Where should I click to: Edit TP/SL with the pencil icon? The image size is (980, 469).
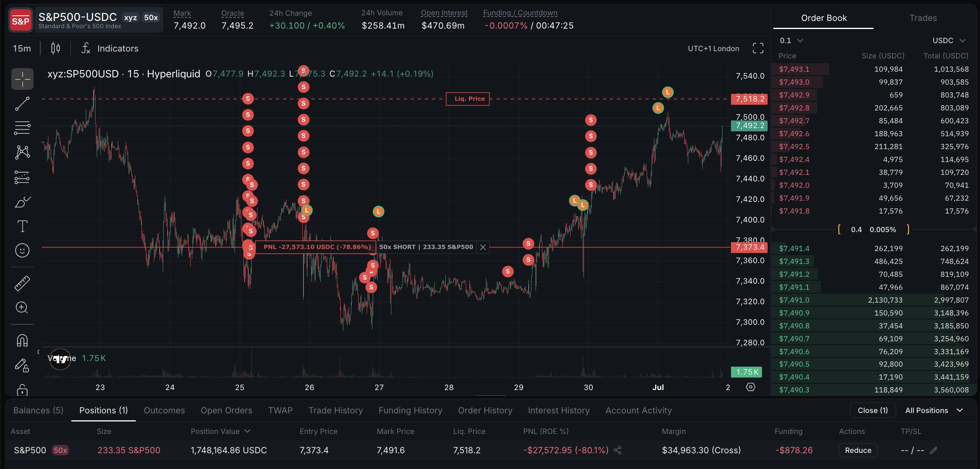[933, 450]
